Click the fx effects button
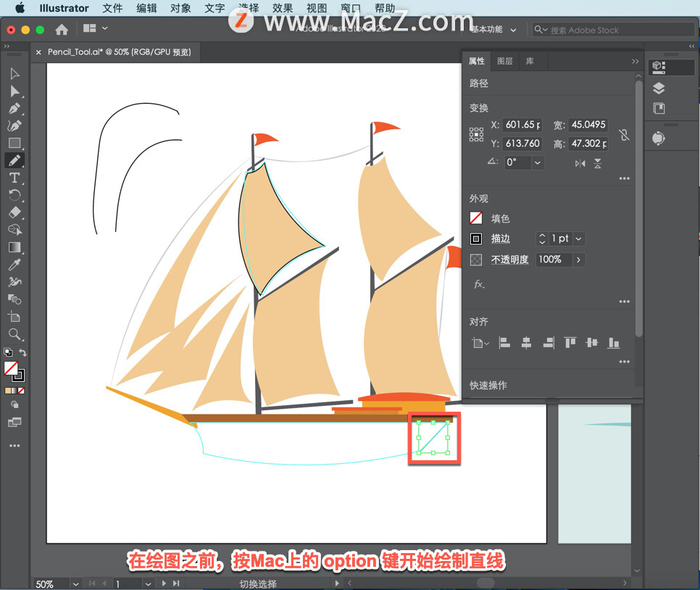This screenshot has width=700, height=590. (479, 284)
